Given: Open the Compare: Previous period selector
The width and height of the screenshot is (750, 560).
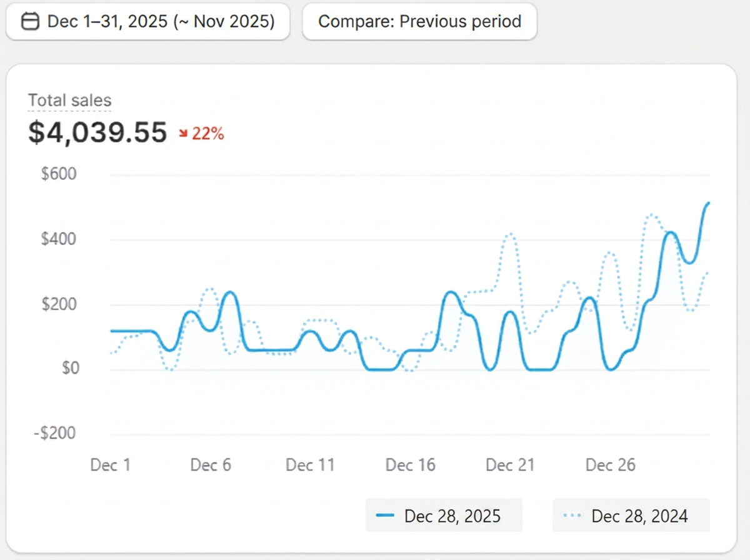Looking at the screenshot, I should (419, 22).
